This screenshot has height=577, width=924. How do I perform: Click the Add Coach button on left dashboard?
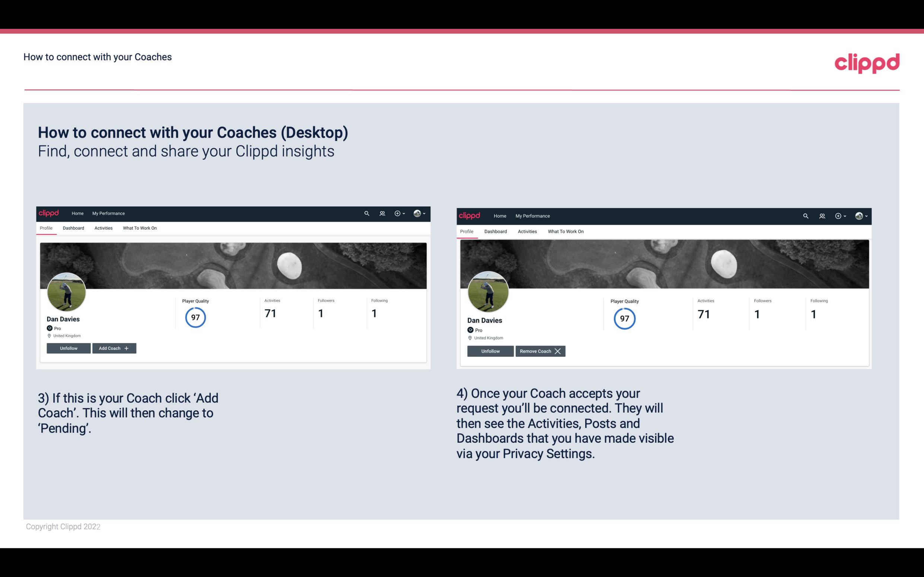(112, 348)
